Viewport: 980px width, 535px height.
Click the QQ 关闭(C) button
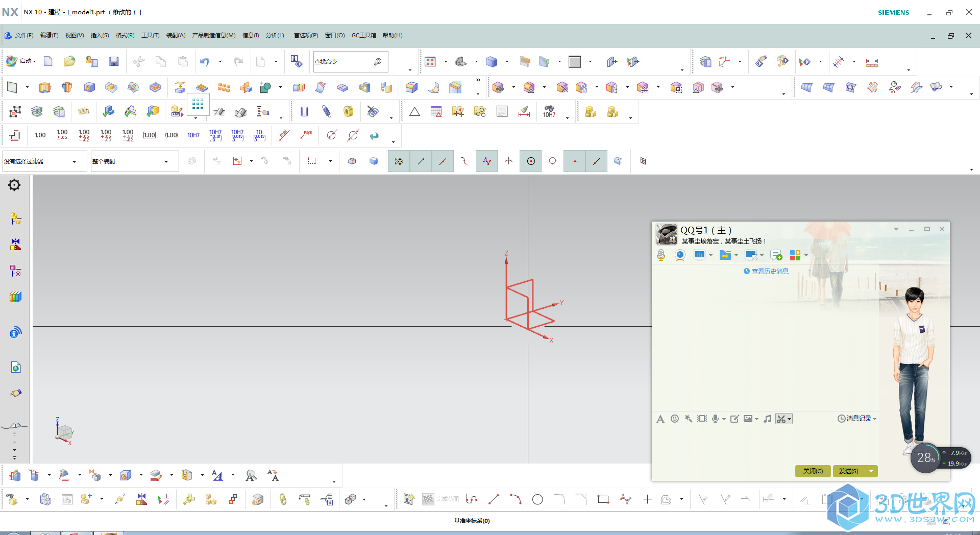pos(813,471)
